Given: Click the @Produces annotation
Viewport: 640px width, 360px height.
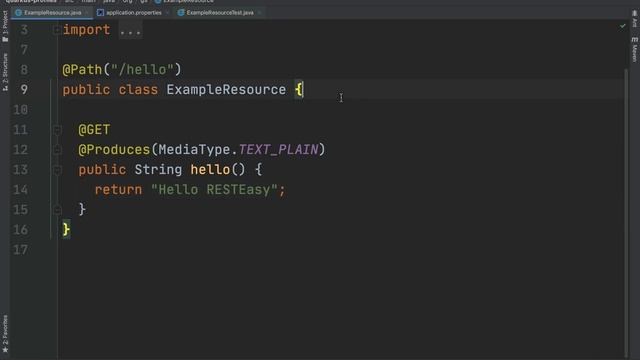Looking at the screenshot, I should pyautogui.click(x=114, y=150).
